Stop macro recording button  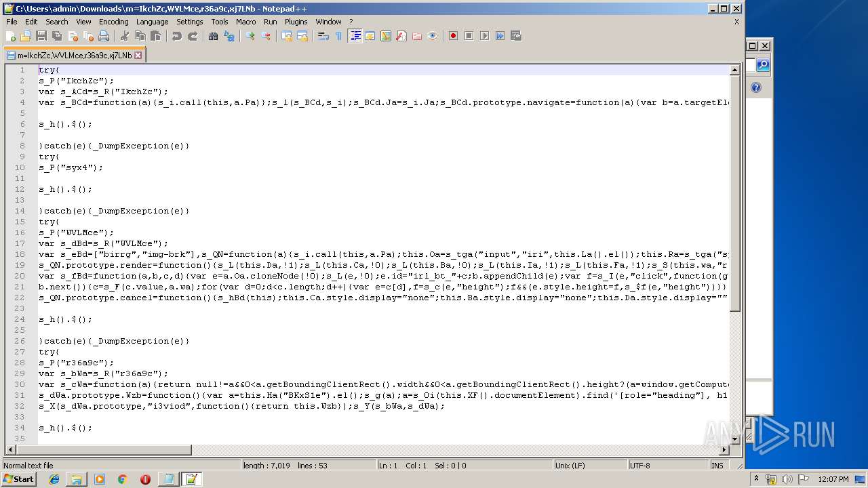tap(469, 36)
